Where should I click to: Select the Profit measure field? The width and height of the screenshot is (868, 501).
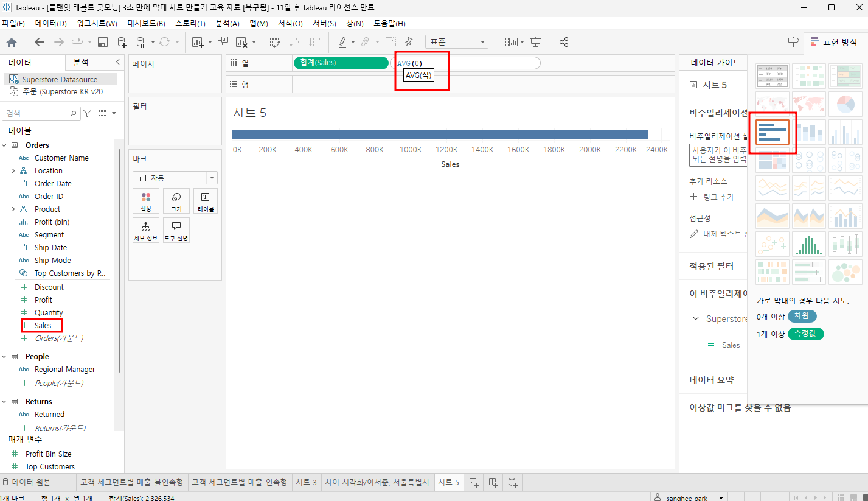(x=43, y=300)
